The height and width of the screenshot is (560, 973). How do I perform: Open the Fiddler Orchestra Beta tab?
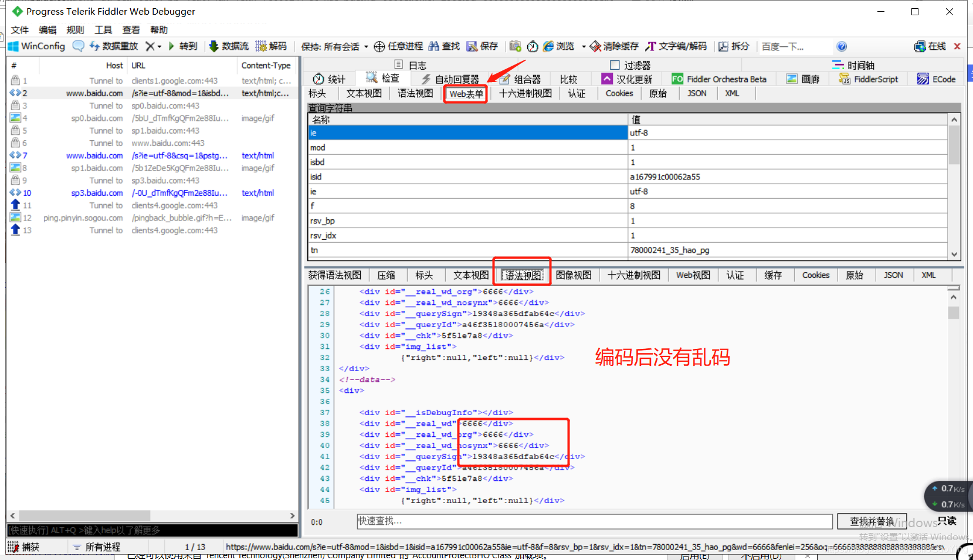[x=719, y=79]
